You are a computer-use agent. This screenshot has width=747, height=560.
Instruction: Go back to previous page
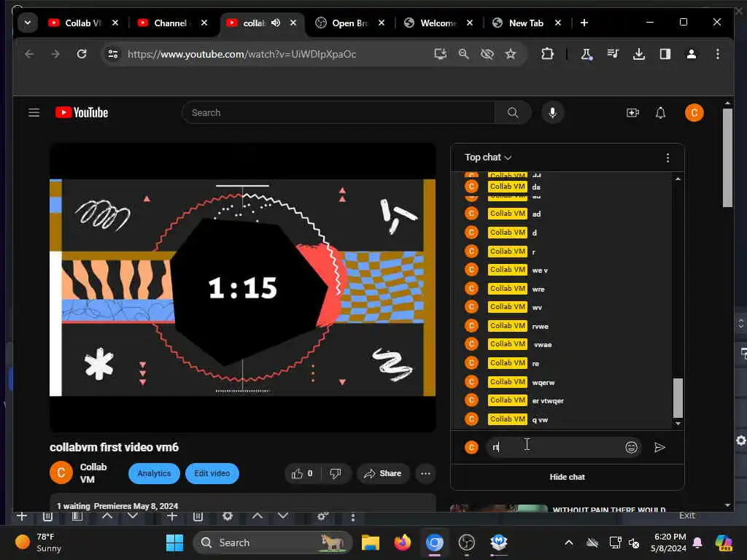[x=29, y=54]
